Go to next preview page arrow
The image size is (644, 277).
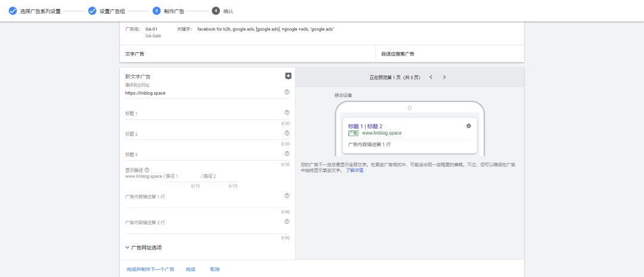[x=444, y=77]
